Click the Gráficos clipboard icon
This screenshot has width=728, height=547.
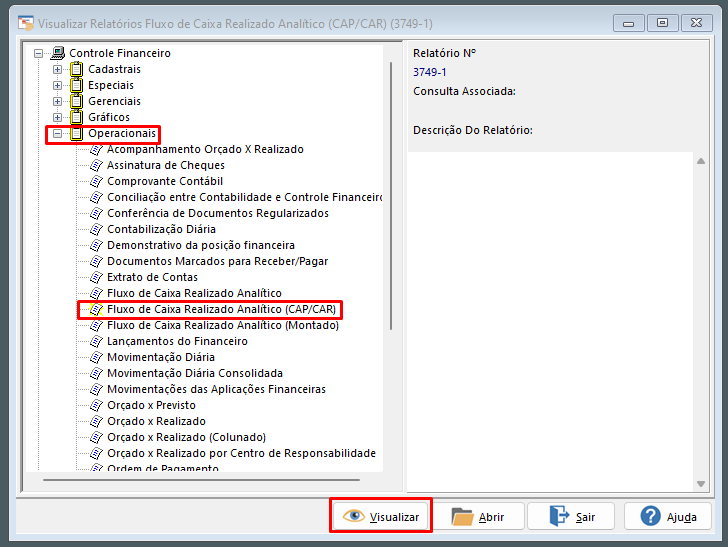77,117
